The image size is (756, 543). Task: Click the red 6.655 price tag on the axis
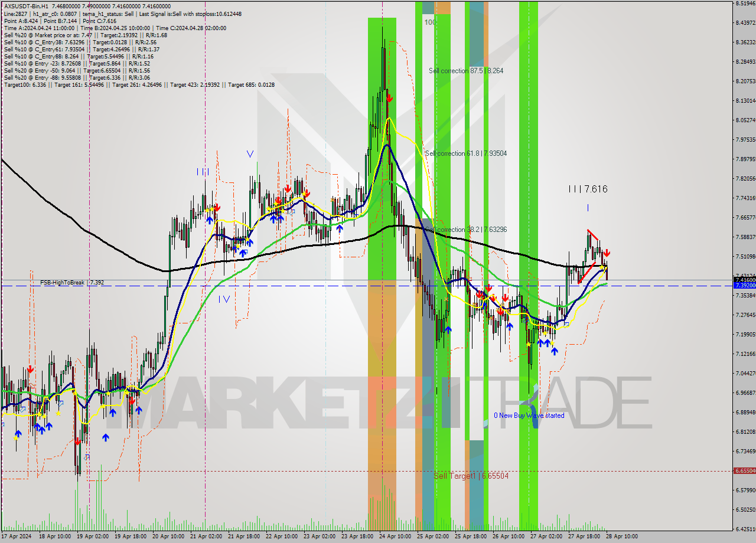744,471
